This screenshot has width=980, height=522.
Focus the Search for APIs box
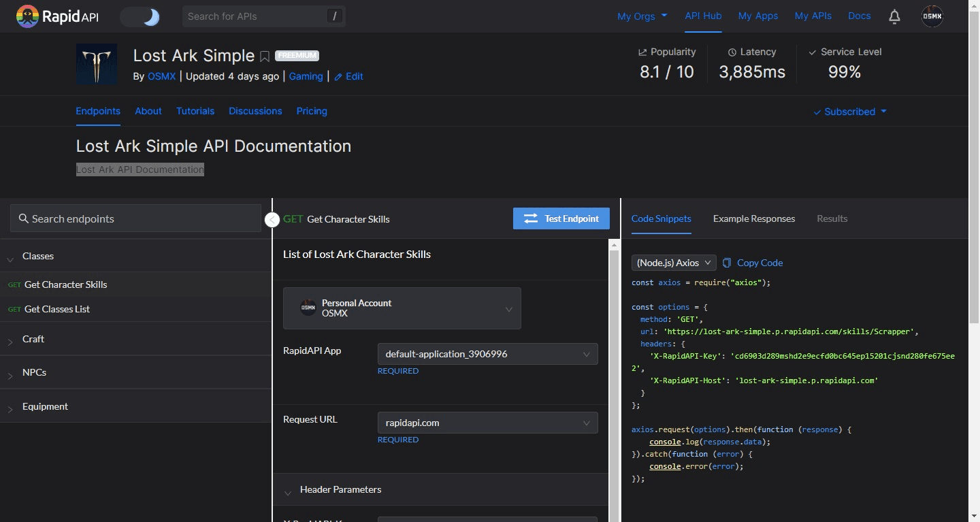[x=264, y=16]
